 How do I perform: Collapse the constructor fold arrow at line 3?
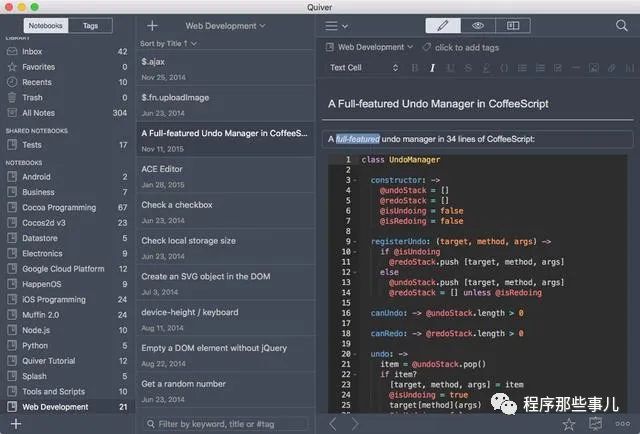click(x=355, y=180)
